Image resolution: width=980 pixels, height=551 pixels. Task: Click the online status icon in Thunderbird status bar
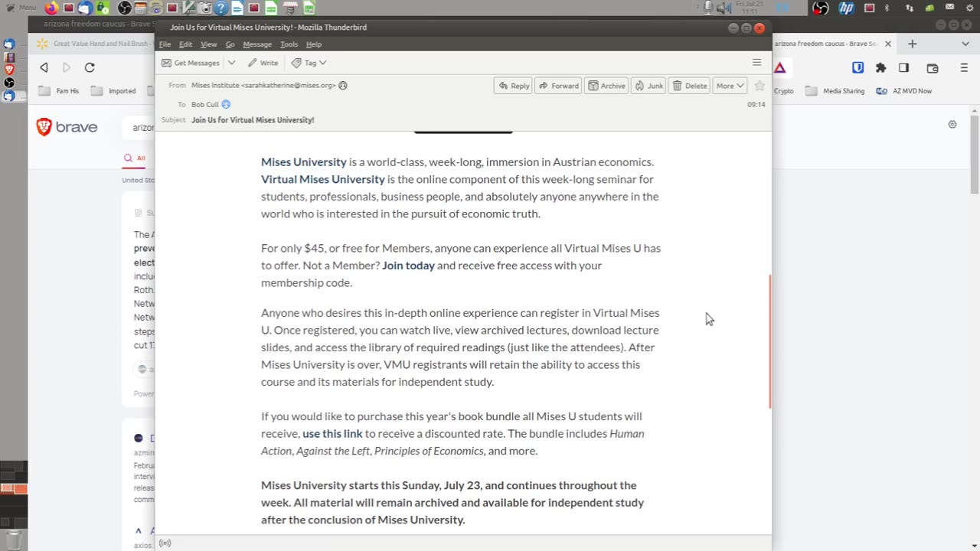coord(165,543)
